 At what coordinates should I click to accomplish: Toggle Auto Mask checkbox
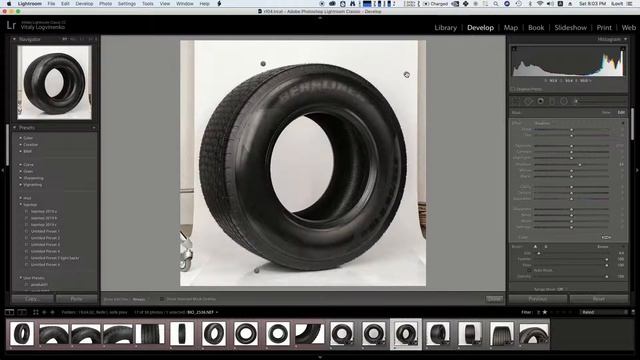(529, 270)
